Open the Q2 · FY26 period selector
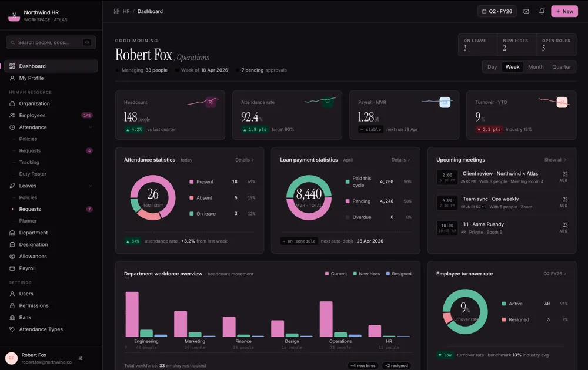 coord(497,11)
